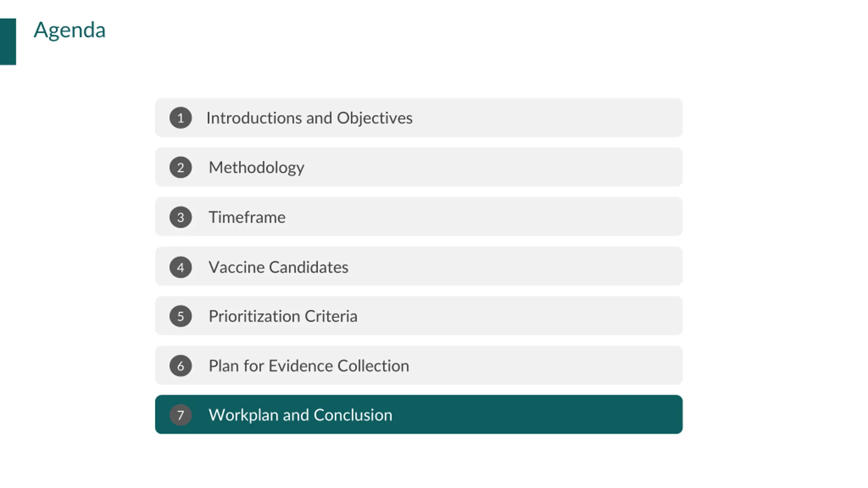This screenshot has height=488, width=868.
Task: Click the number 3 circle badge
Action: tap(180, 217)
